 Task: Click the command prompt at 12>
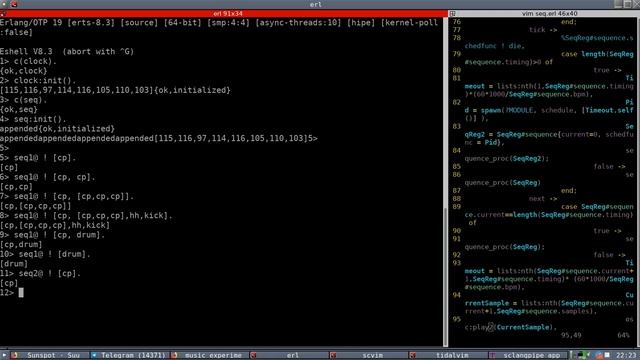point(11,293)
